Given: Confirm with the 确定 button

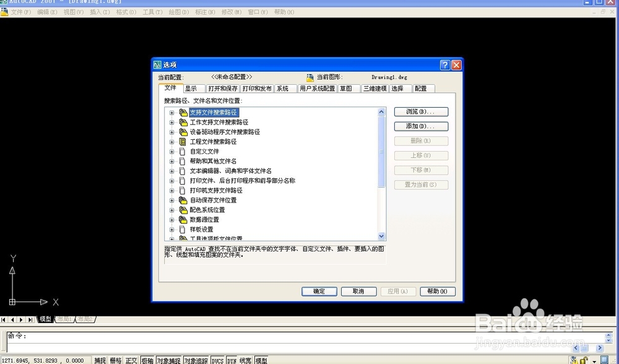Looking at the screenshot, I should (x=319, y=292).
